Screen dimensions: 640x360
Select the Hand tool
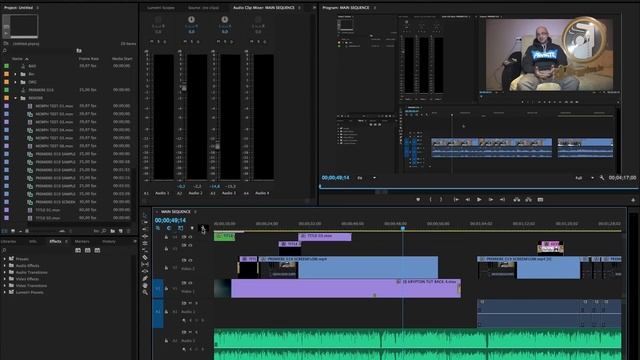tap(145, 285)
